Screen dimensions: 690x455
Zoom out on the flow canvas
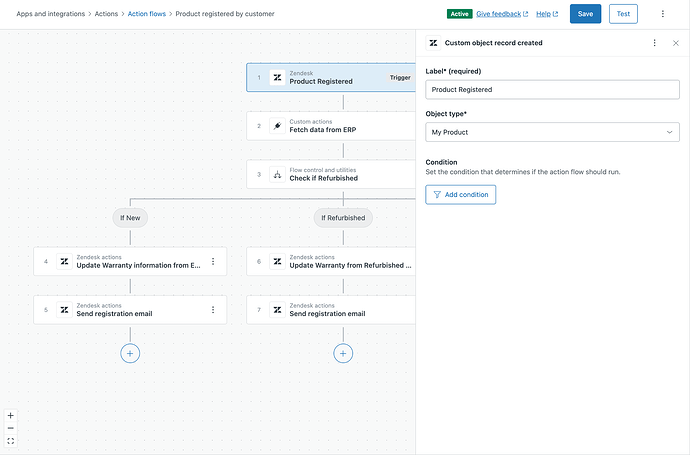(11, 428)
